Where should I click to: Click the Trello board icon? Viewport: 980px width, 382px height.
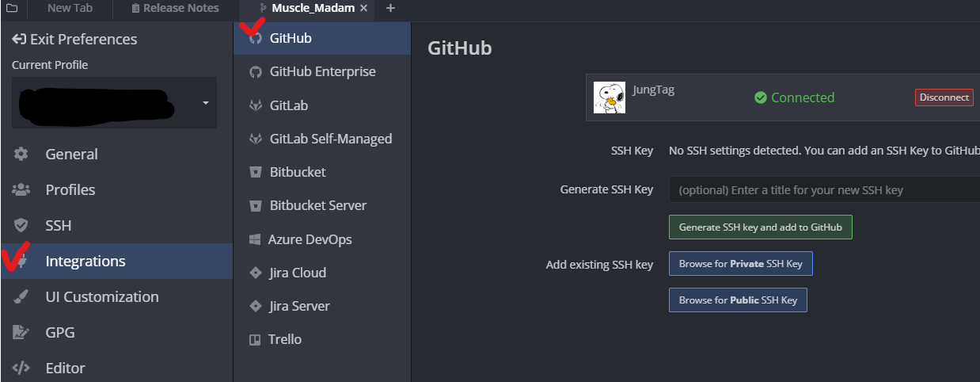click(x=255, y=339)
